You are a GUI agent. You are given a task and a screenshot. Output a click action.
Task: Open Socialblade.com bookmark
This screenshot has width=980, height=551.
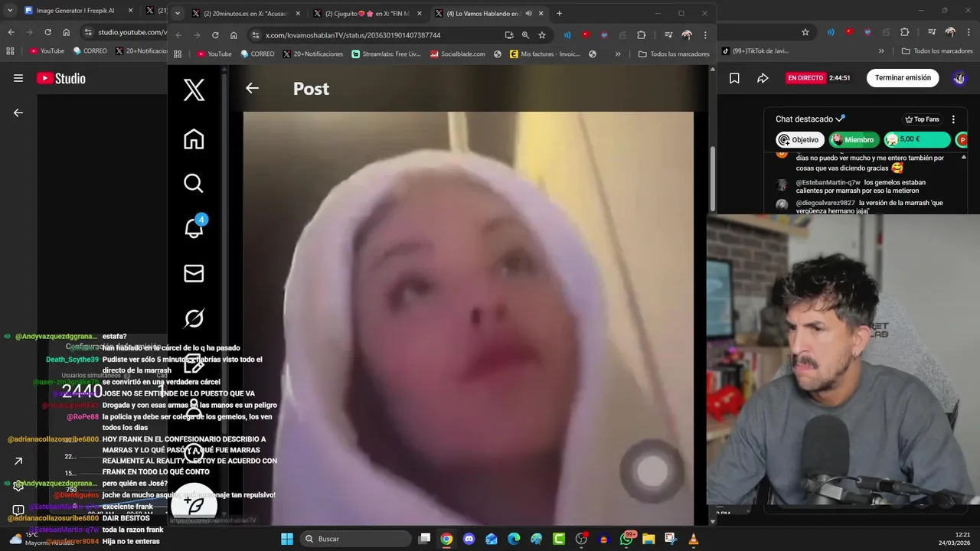click(x=457, y=54)
